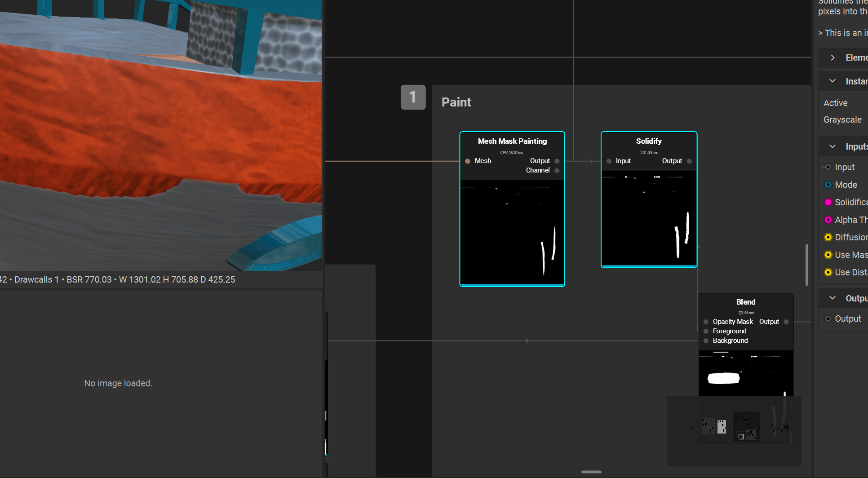
Task: Collapse the Inputs section
Action: (x=833, y=146)
